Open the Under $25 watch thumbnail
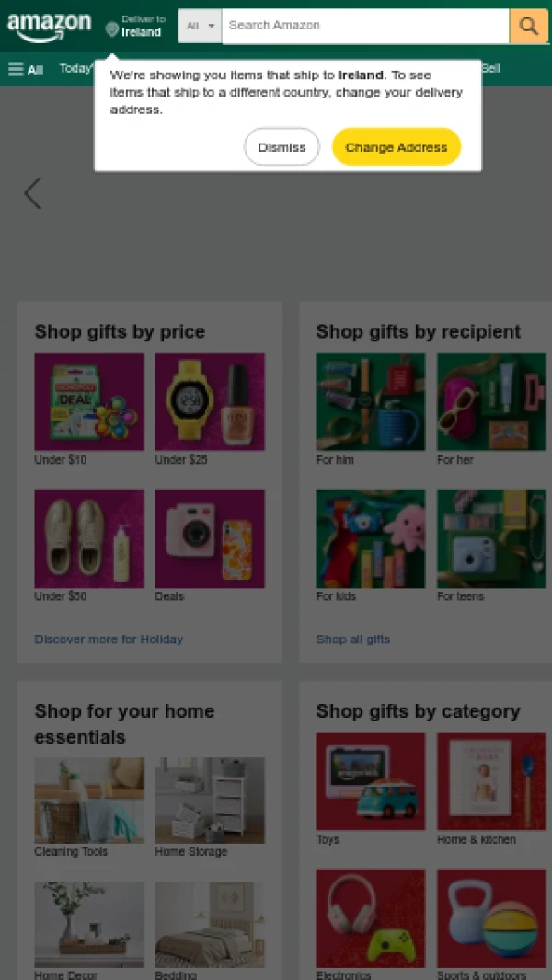Viewport: 552px width, 980px height. [210, 402]
